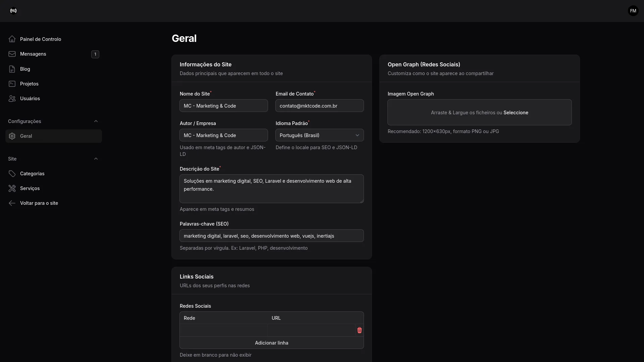Viewport: 644px width, 362px height.
Task: Select the Projetos sidebar icon
Action: click(12, 83)
